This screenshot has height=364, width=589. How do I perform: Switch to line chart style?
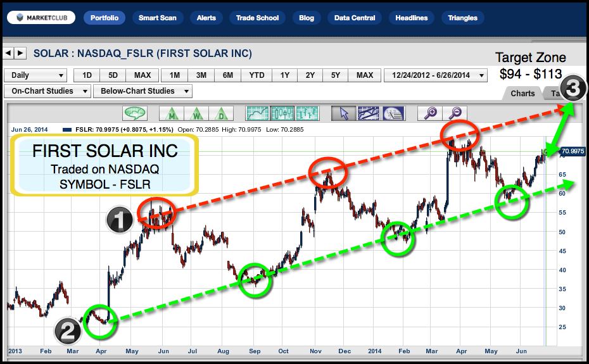pos(257,113)
